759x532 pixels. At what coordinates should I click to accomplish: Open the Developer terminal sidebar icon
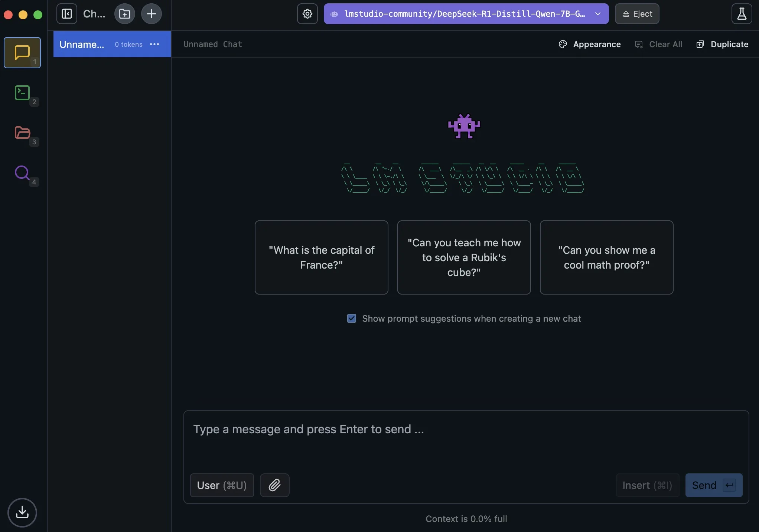[22, 93]
